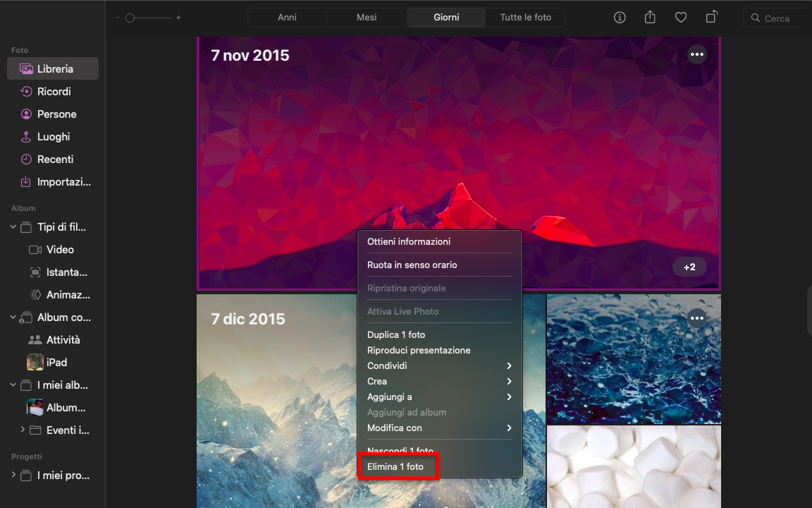Click the rotate icon in the toolbar
Viewport: 812px width, 508px height.
pyautogui.click(x=711, y=17)
